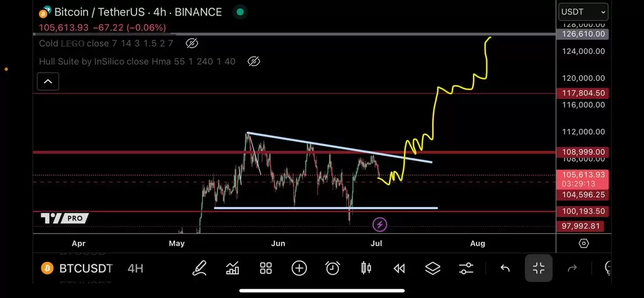Screen dimensions: 644x298
Task: Tap the 120,000.00 axis price
Action: (583, 78)
